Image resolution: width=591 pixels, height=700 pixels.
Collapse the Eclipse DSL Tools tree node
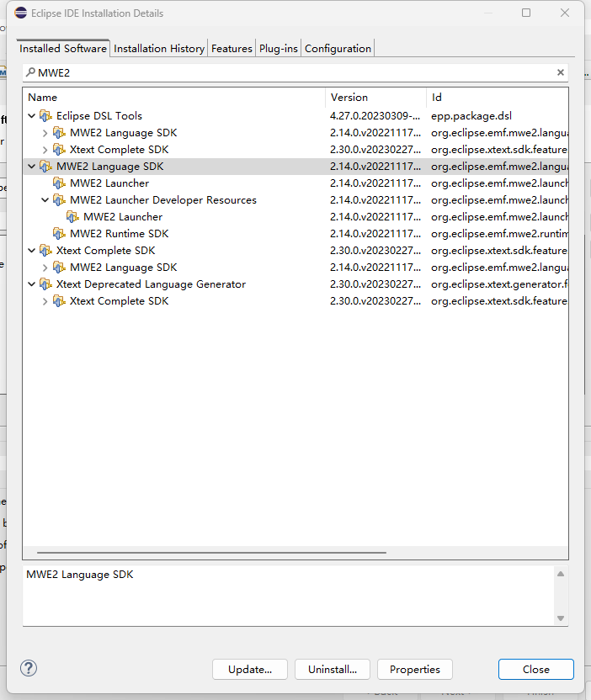(32, 116)
